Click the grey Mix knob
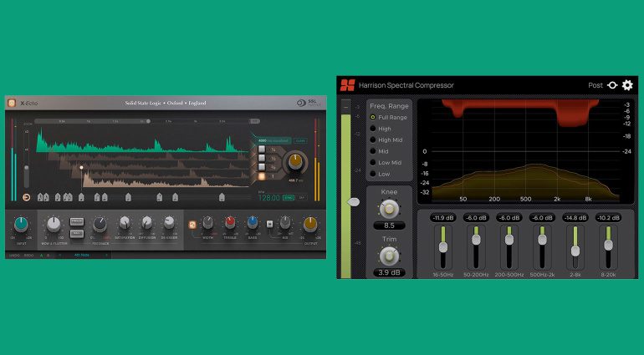This screenshot has width=644, height=355. coord(285,223)
